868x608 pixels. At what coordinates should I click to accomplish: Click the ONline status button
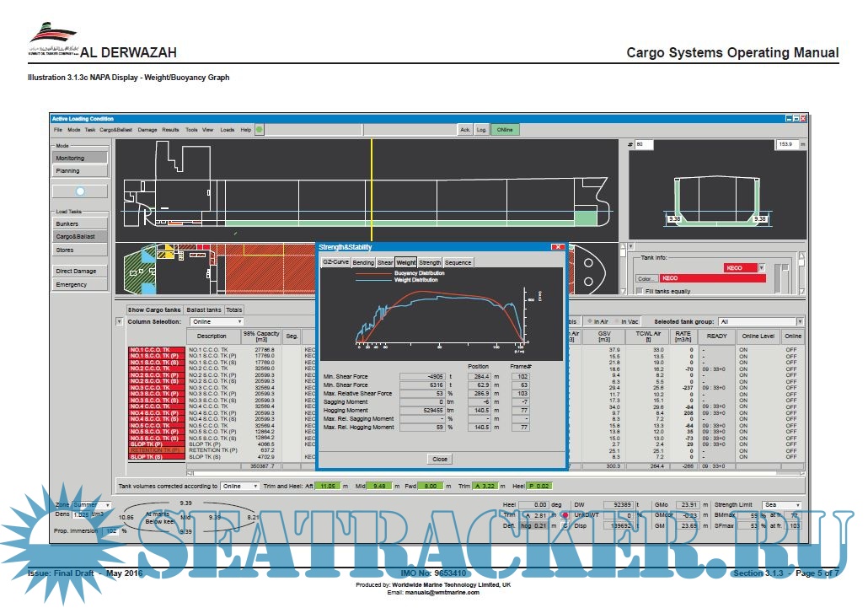tap(505, 130)
